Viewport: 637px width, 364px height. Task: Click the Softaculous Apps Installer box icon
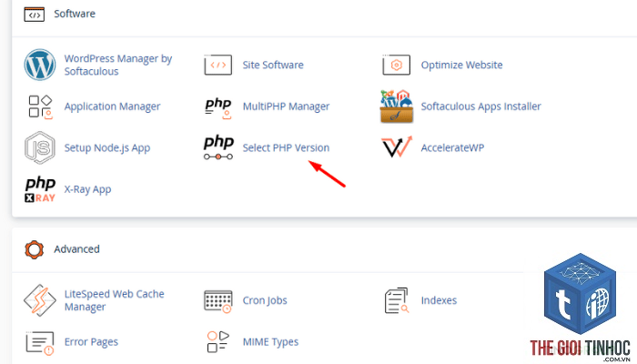(x=397, y=106)
